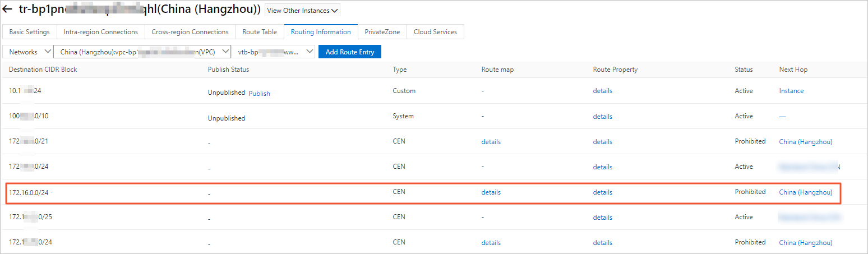The height and width of the screenshot is (254, 868).
Task: Click the Add Route Entry button
Action: coord(349,52)
